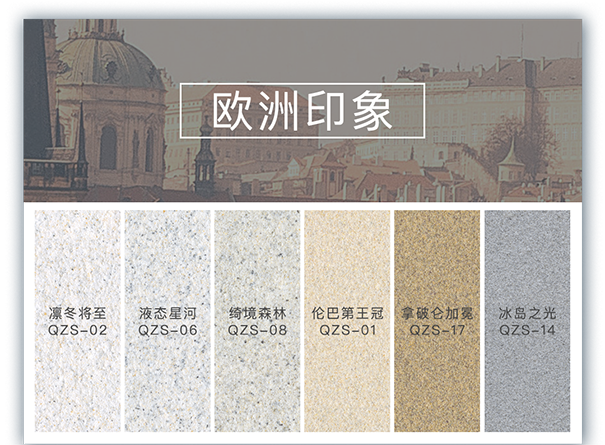
Task: Pick the beige 伦巴第王冠 swatch
Action: 347,260
